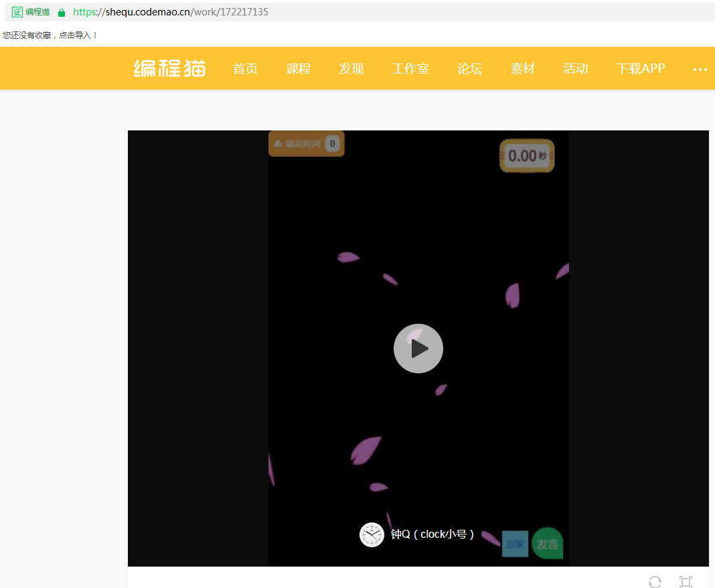
Task: Open the 工作室 nav item
Action: pos(410,69)
